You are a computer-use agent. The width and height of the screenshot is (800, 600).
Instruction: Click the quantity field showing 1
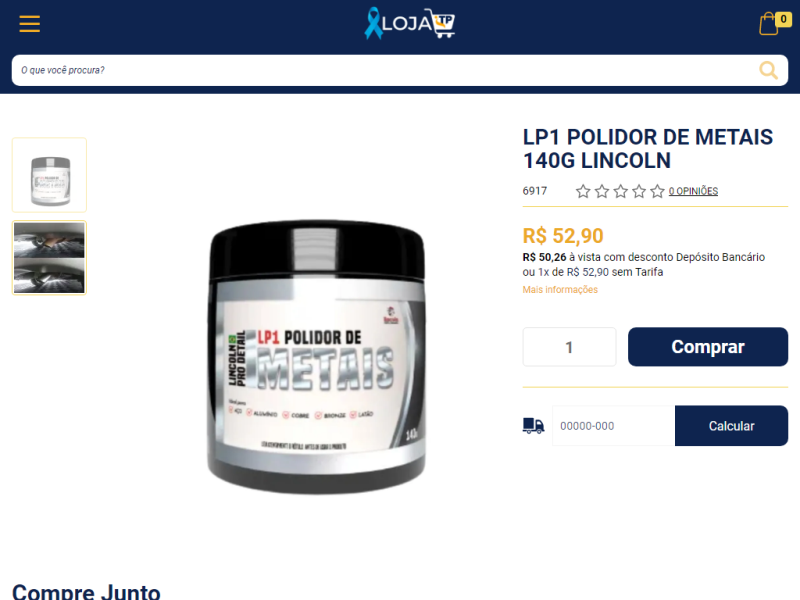[569, 347]
